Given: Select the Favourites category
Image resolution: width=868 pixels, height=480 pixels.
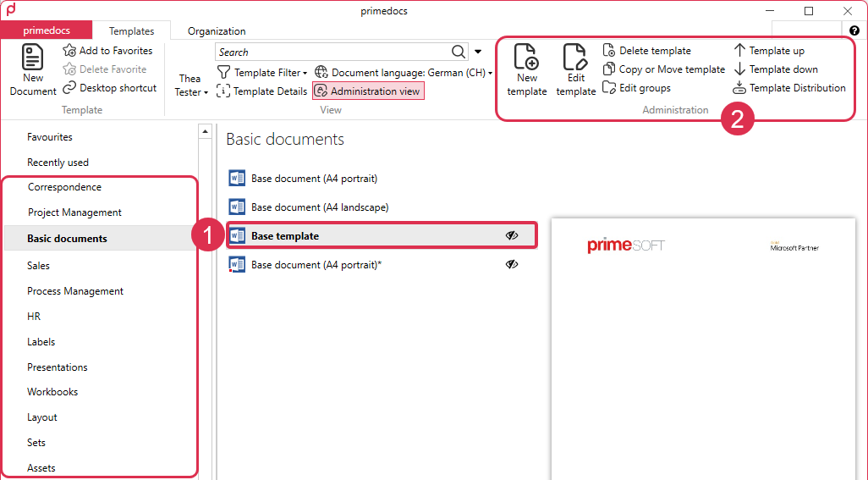Looking at the screenshot, I should (x=50, y=137).
